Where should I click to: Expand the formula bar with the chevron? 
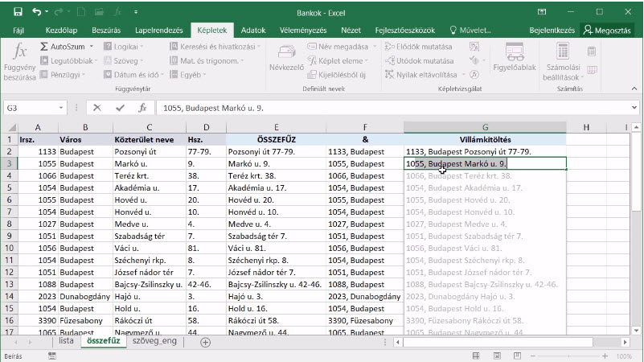tap(634, 108)
